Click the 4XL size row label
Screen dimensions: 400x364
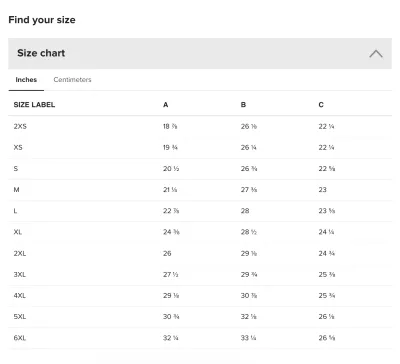[x=20, y=296]
